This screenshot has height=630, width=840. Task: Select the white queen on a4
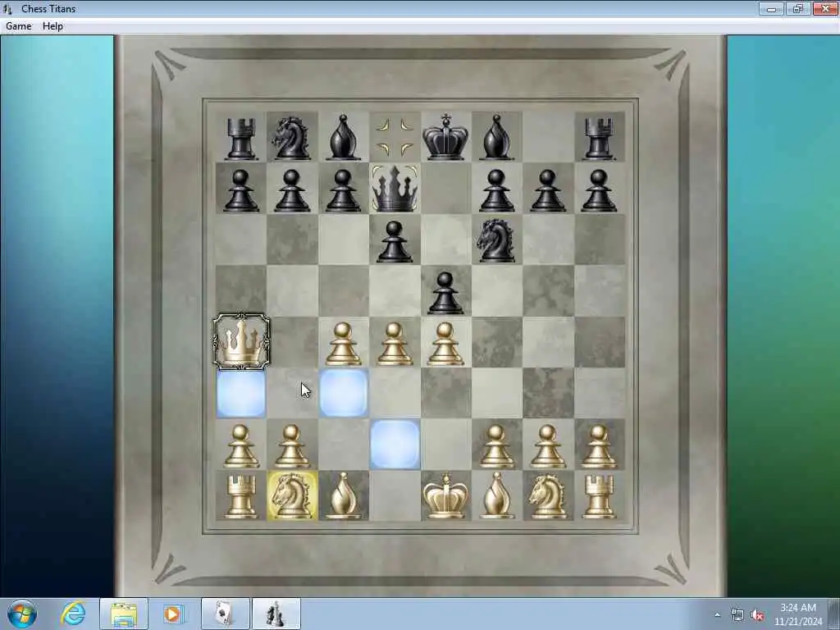(241, 342)
